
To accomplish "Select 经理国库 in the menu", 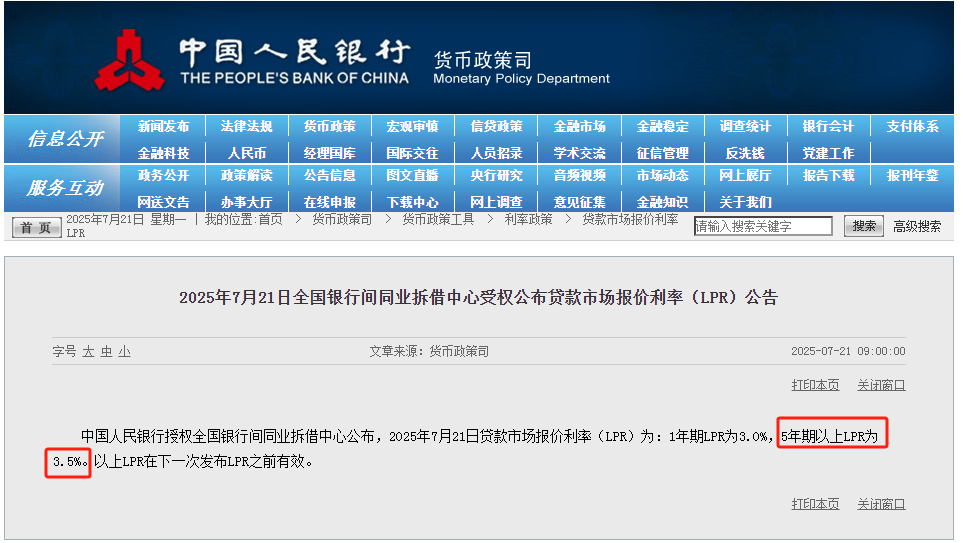I will [x=330, y=153].
